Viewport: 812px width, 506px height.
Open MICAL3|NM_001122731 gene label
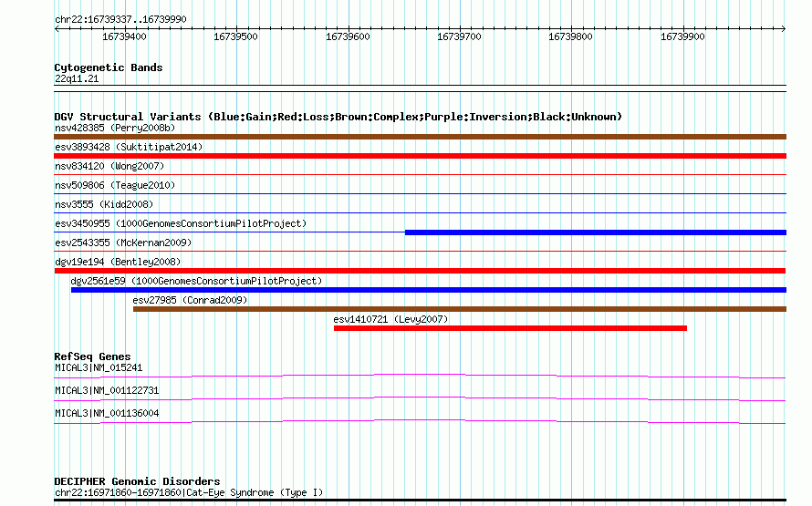click(x=107, y=390)
